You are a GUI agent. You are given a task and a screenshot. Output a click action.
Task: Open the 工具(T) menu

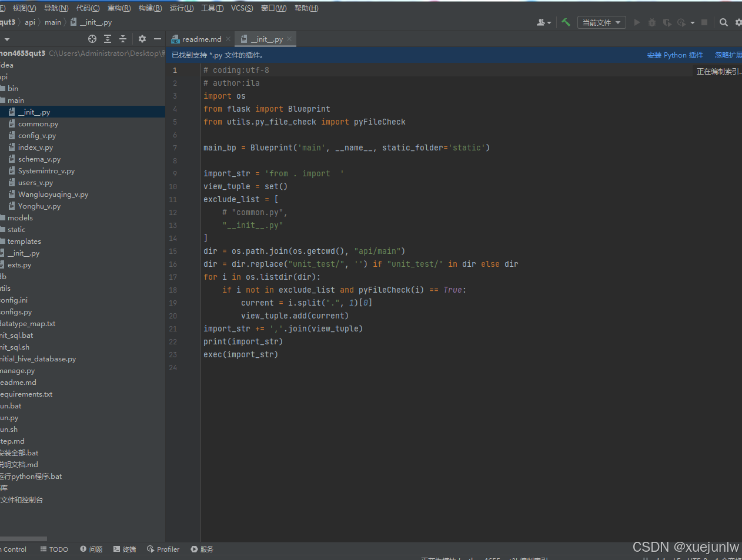point(212,8)
